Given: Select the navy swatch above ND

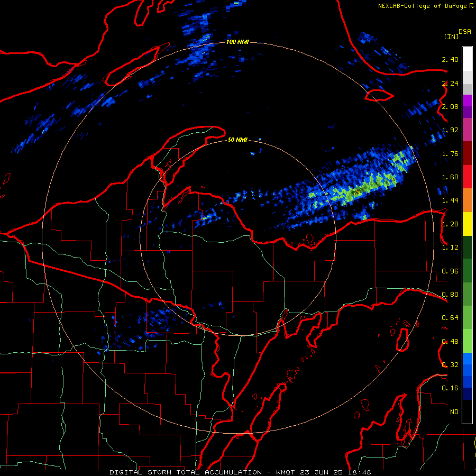Looking at the screenshot, I should click(467, 393).
